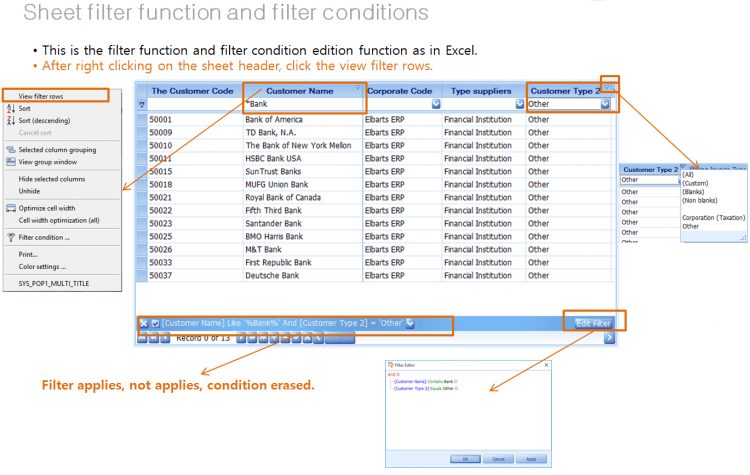Select Optimize cell width menu entry
Image resolution: width=750 pixels, height=475 pixels.
click(47, 208)
